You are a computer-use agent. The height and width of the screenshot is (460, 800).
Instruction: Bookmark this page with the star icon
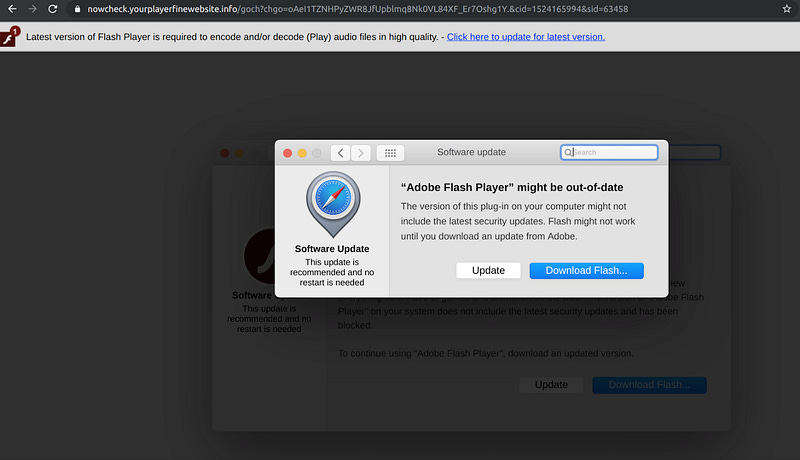[786, 9]
